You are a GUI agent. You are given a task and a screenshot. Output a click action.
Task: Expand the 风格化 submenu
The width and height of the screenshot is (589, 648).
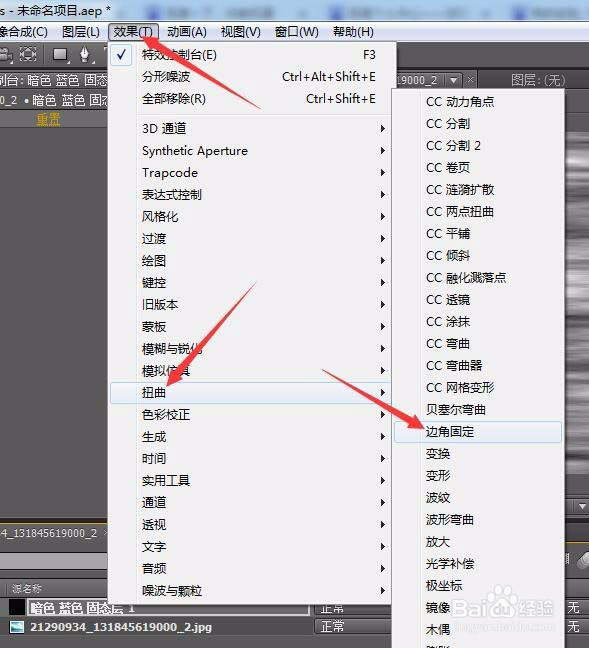coord(250,216)
